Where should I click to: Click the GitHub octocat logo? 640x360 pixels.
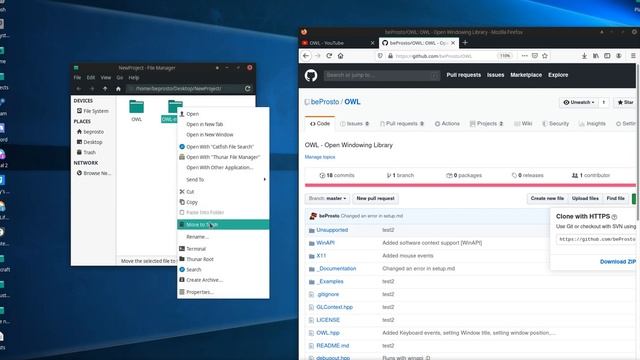311,76
